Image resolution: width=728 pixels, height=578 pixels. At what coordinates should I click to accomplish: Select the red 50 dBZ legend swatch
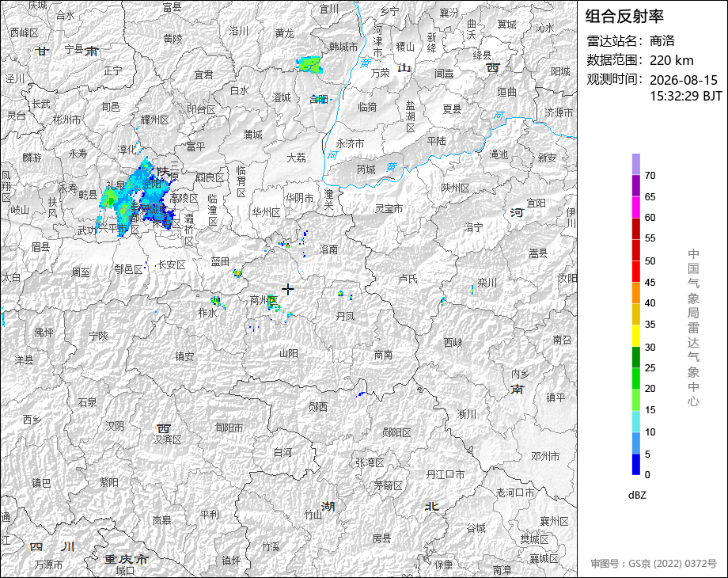tap(636, 249)
